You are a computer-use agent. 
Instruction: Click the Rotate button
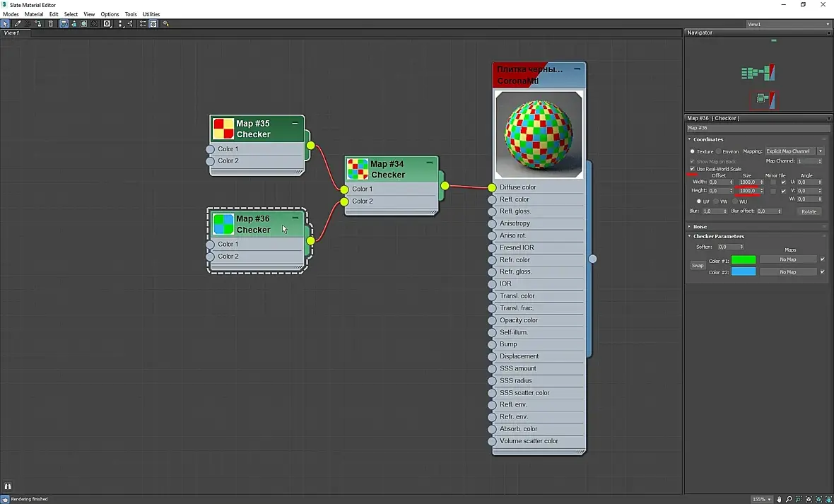[809, 211]
